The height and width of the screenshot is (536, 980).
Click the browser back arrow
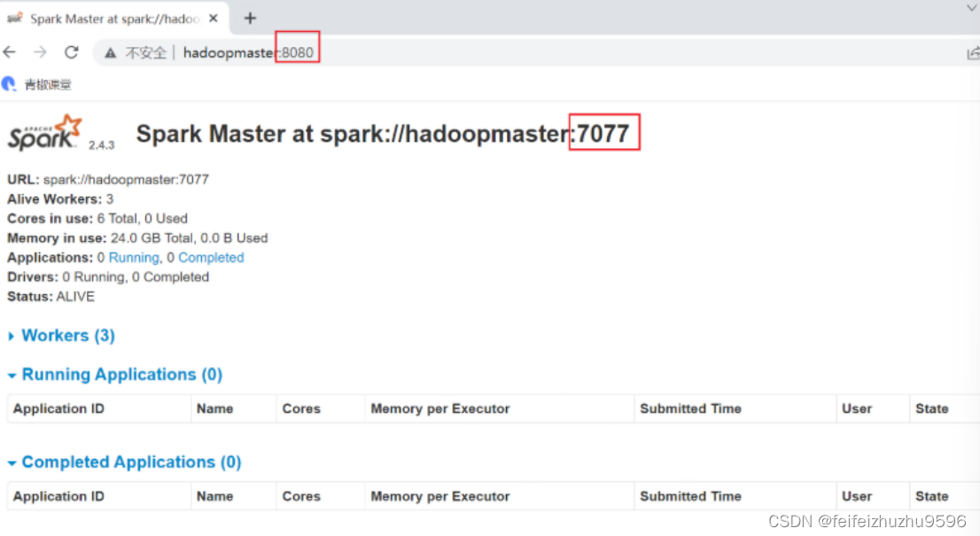click(x=10, y=52)
